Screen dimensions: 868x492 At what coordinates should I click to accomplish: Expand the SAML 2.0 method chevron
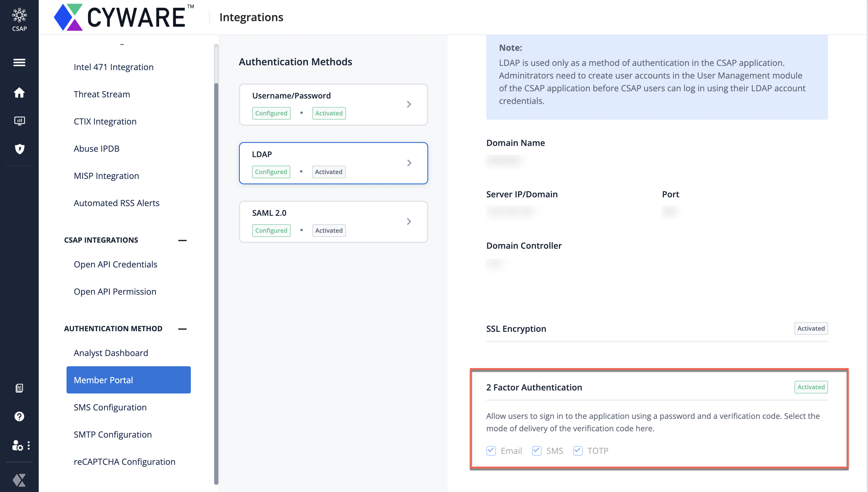[x=409, y=221]
